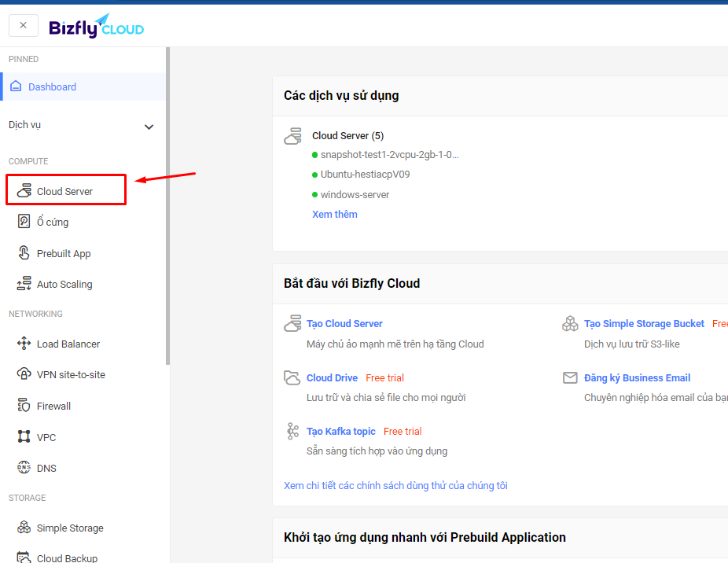Open the Load Balancer menu item
Image resolution: width=728 pixels, height=563 pixels.
pos(68,344)
